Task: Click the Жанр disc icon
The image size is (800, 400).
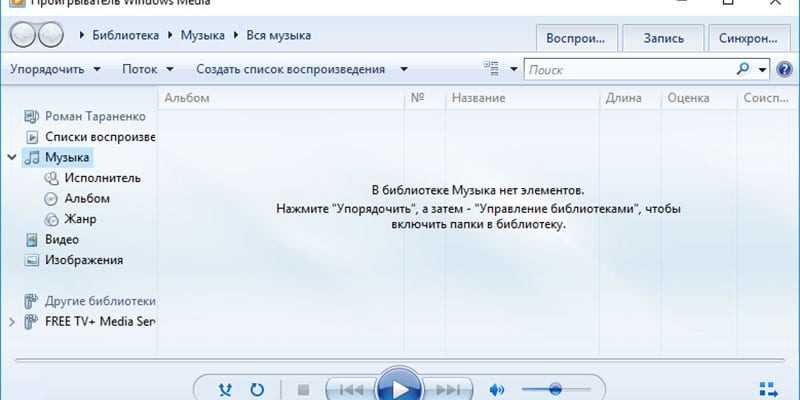Action: coord(51,219)
